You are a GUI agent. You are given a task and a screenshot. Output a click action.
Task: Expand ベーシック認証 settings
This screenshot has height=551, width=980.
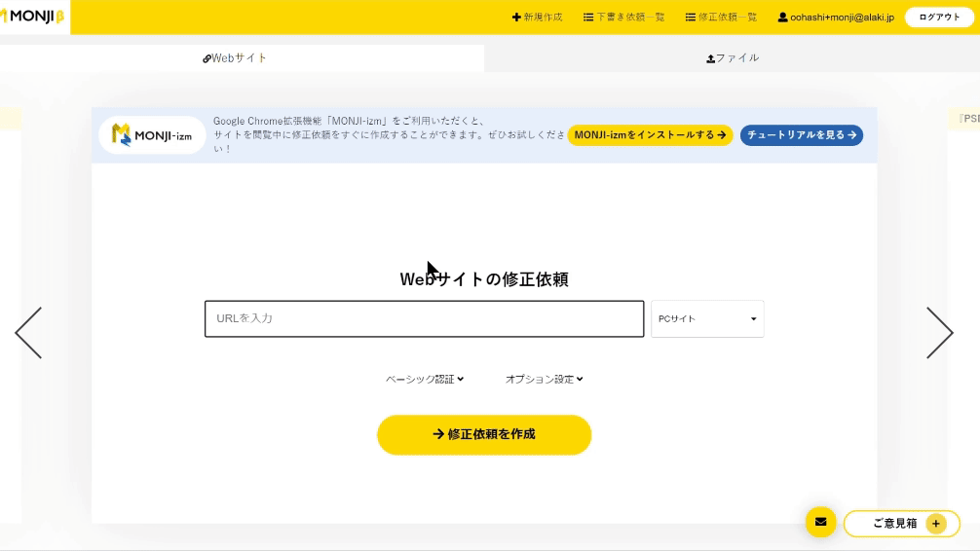click(425, 379)
